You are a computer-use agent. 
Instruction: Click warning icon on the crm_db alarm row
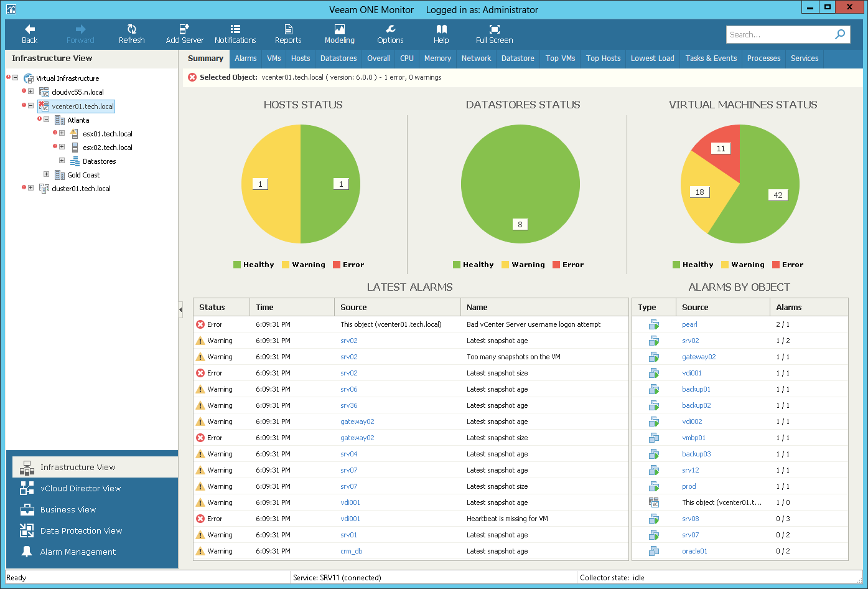200,551
